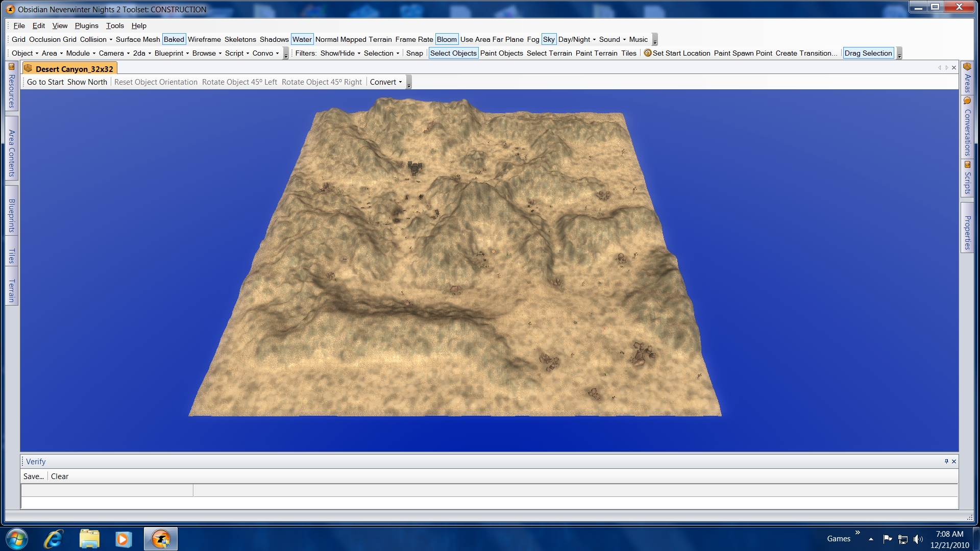The height and width of the screenshot is (551, 980).
Task: Expand the Convert dropdown
Action: tap(385, 82)
